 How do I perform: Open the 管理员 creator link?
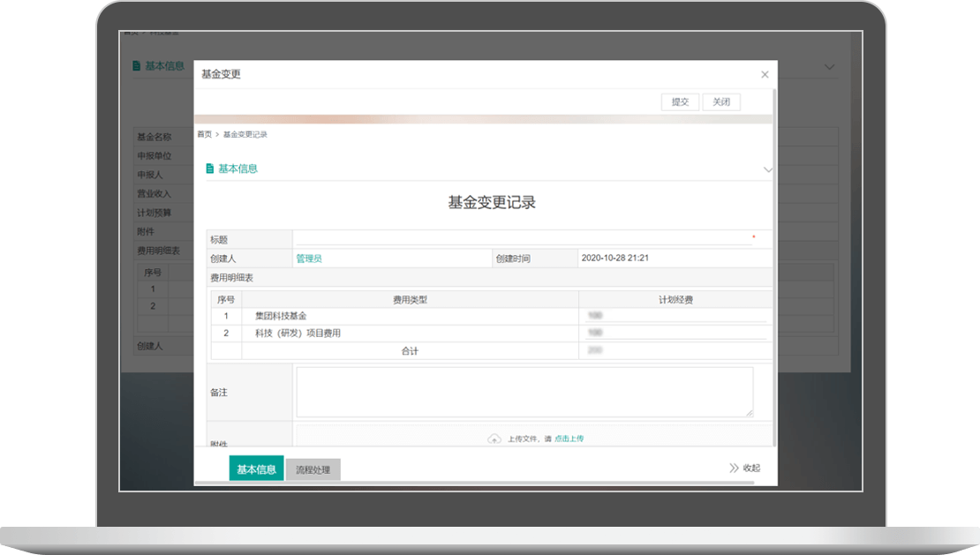(x=309, y=259)
